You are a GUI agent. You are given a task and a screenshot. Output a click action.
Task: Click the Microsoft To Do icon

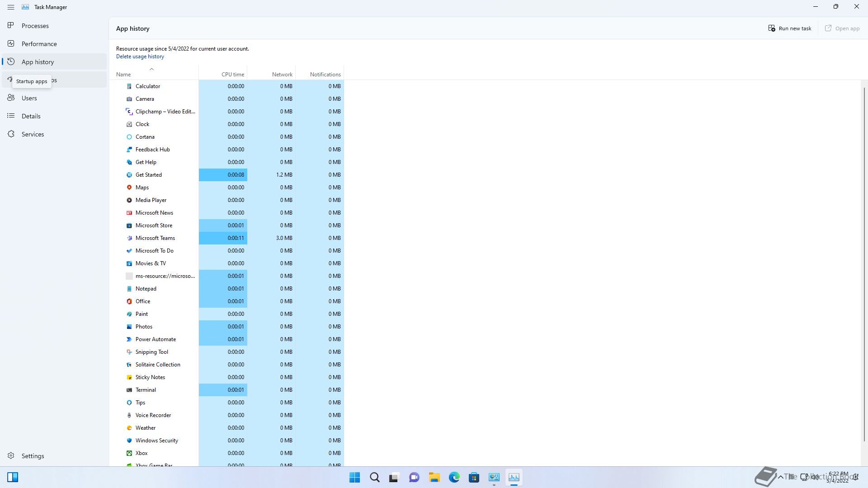pyautogui.click(x=129, y=251)
